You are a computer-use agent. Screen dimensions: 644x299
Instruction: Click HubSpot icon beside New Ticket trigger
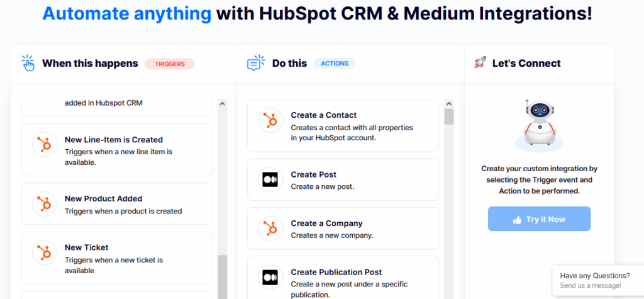tap(44, 253)
